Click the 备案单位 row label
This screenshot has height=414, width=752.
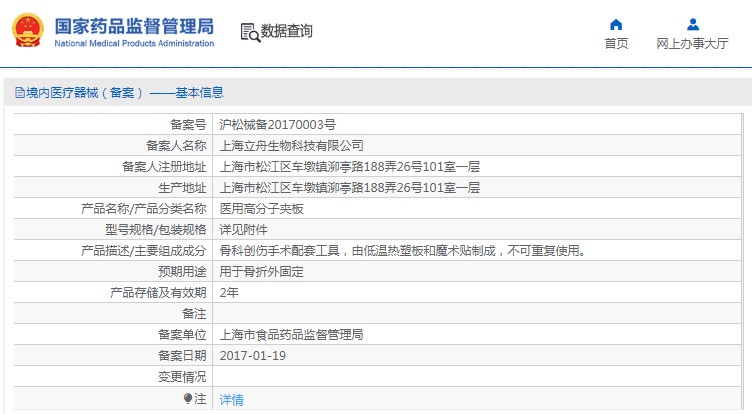pos(182,334)
